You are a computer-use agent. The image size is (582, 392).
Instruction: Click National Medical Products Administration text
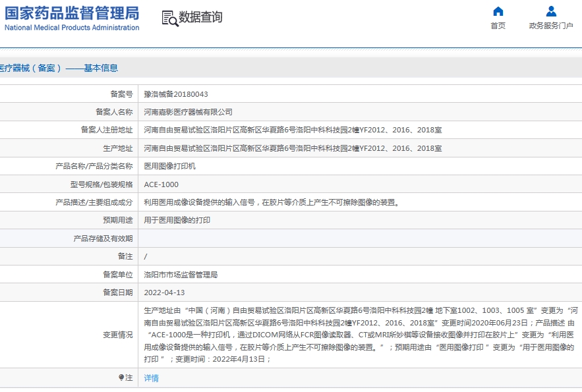click(x=72, y=28)
